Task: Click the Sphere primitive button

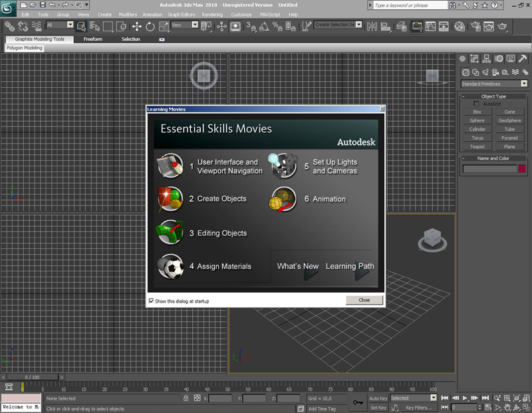Action: pyautogui.click(x=477, y=120)
